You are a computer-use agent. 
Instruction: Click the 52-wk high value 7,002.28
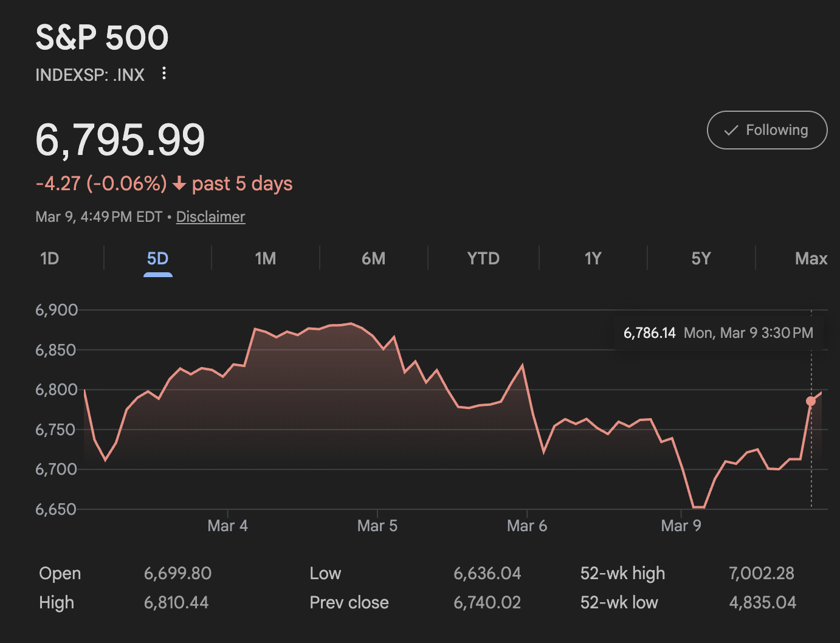click(762, 573)
